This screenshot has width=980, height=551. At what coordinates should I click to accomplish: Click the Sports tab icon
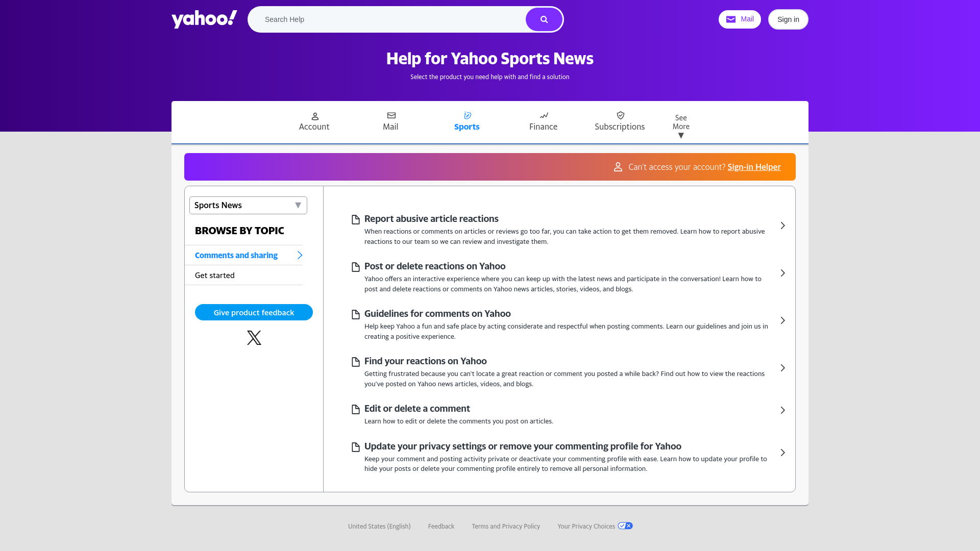coord(468,115)
